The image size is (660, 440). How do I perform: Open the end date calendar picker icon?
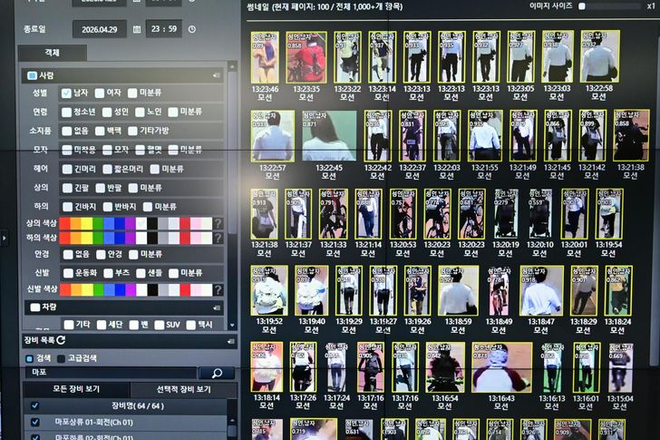pos(137,29)
